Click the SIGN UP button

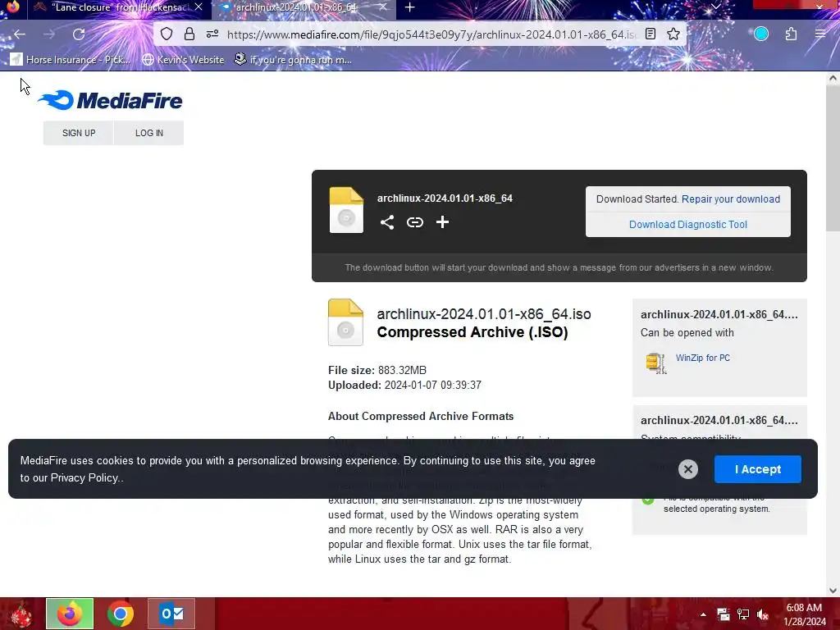click(x=79, y=133)
